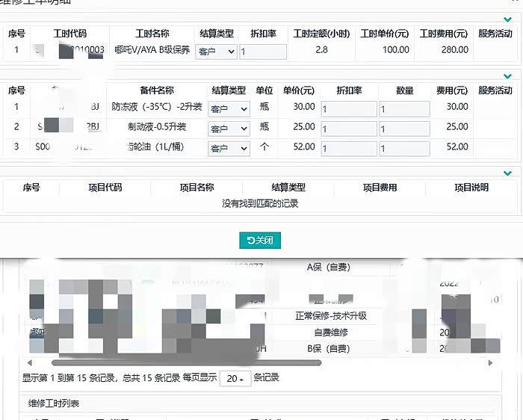523x420 pixels.
Task: Open 结算类型 dropdown for 齿轮油 row
Action: [229, 149]
